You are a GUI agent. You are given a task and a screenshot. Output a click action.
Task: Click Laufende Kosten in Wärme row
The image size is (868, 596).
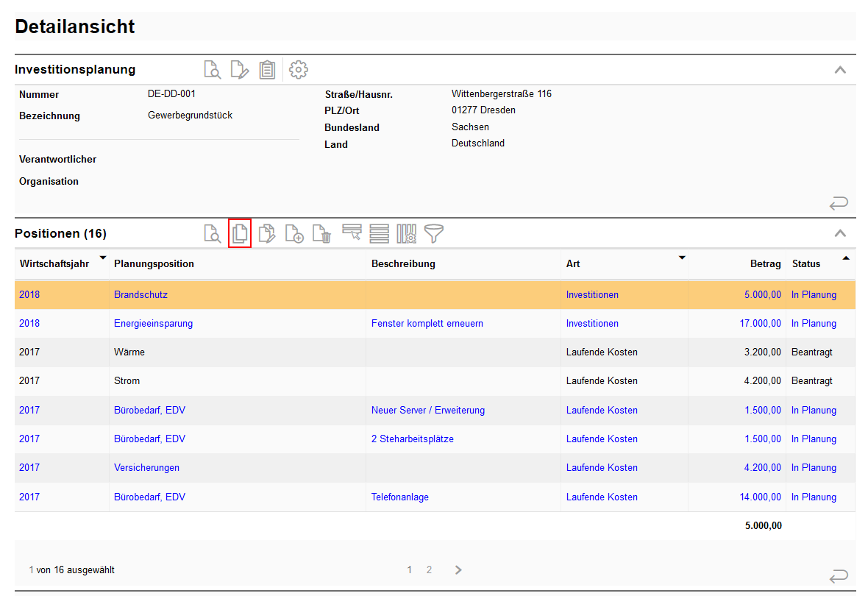602,352
